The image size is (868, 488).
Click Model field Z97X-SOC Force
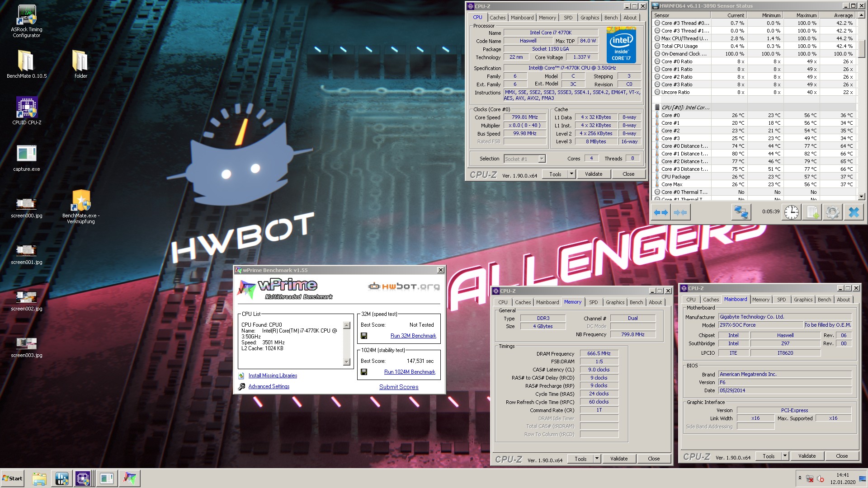tap(761, 325)
